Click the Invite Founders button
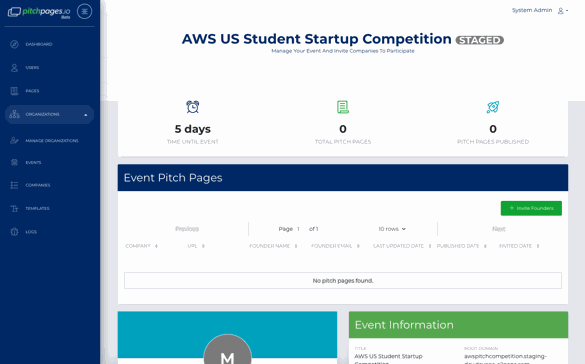The image size is (585, 364). [531, 208]
